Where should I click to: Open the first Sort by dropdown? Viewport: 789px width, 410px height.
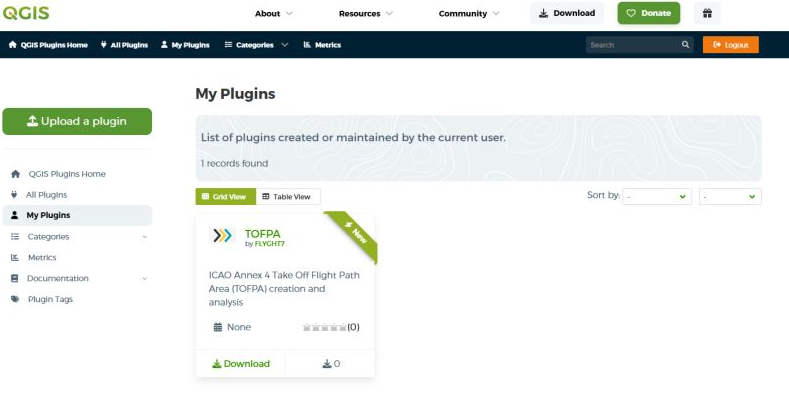(657, 196)
